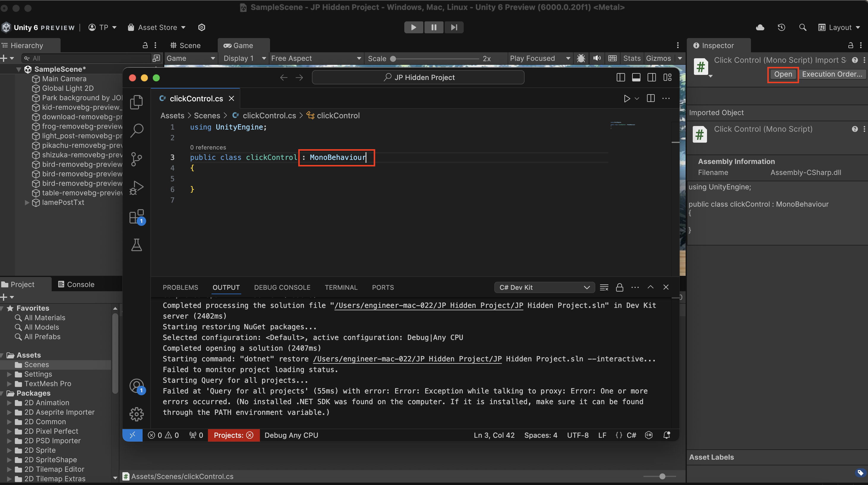Open Run and Debug view
The width and height of the screenshot is (868, 485).
click(136, 188)
